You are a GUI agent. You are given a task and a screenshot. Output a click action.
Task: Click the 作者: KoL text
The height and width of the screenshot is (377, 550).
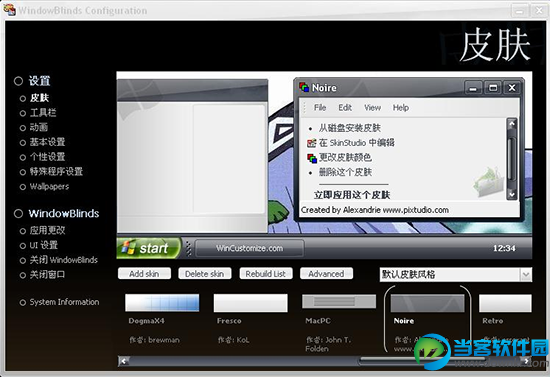(x=233, y=340)
